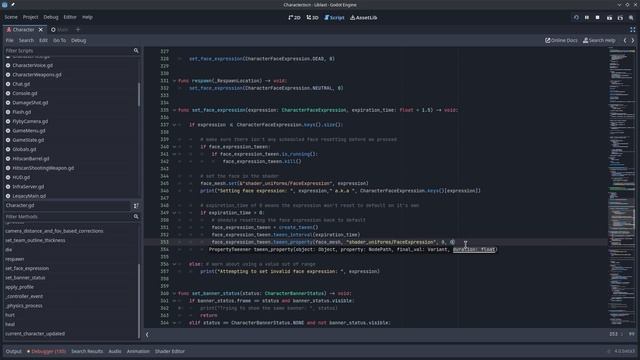This screenshot has height=360, width=640.
Task: Open the AssetLib workspace
Action: [364, 18]
